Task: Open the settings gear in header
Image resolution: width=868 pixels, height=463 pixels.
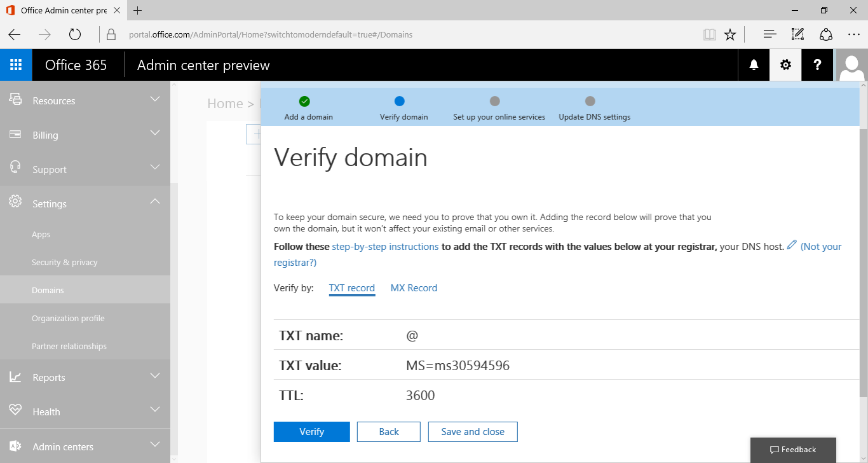Action: (x=785, y=65)
